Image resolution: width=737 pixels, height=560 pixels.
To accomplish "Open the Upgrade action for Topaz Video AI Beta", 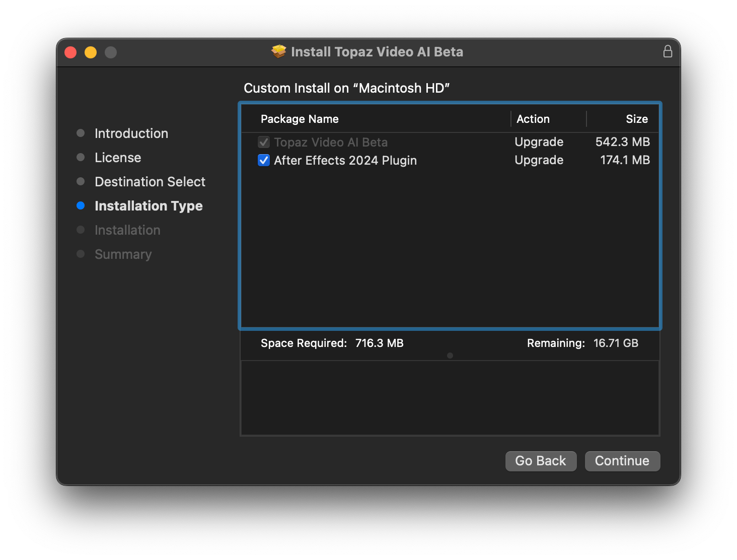I will (539, 142).
